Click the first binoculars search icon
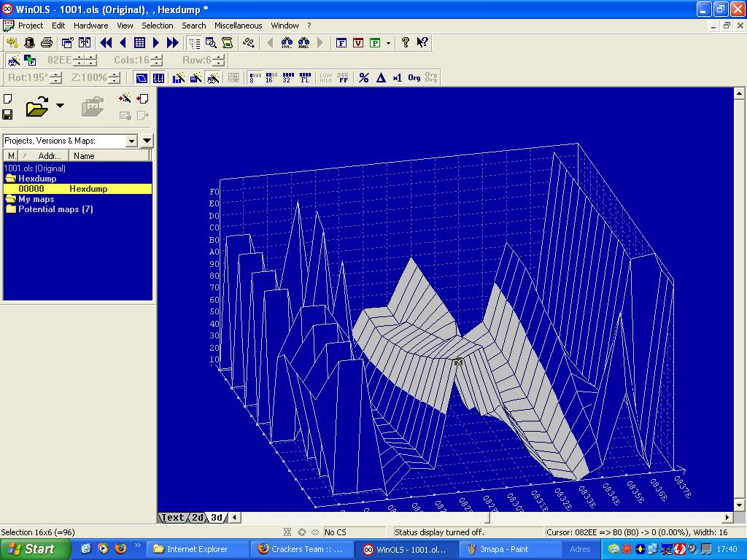 tap(287, 43)
